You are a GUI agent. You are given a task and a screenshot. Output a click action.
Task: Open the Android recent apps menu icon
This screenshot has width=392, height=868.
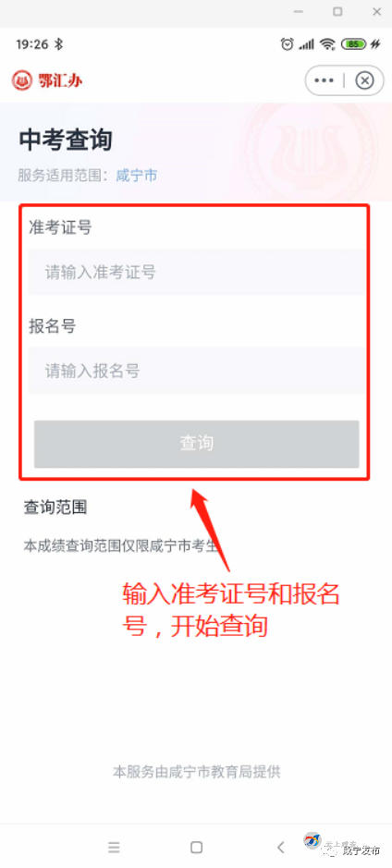[x=114, y=847]
